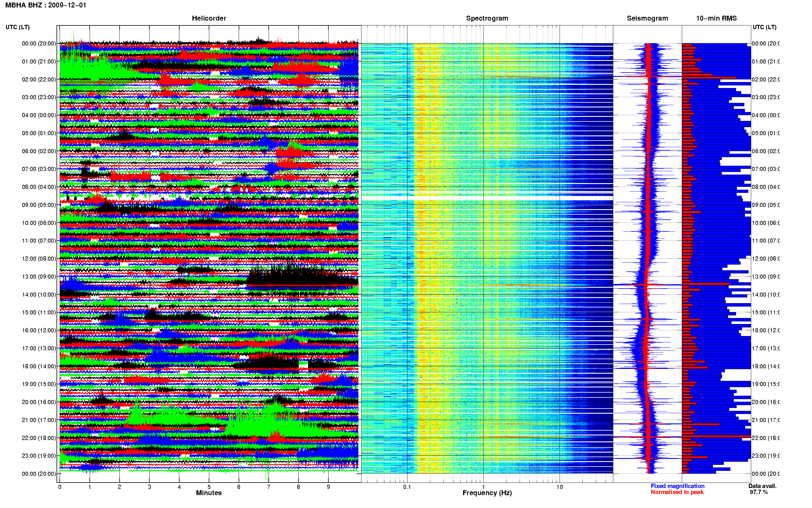Click the longest red RMS bar near 22:00
The image size is (812, 508).
coord(716,436)
